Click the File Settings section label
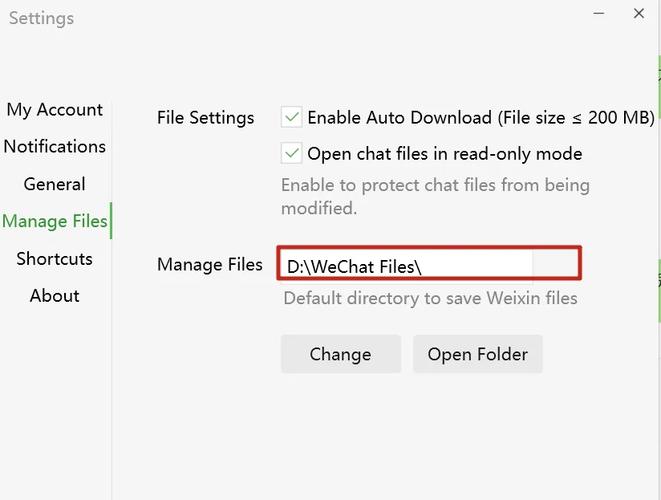 (206, 117)
